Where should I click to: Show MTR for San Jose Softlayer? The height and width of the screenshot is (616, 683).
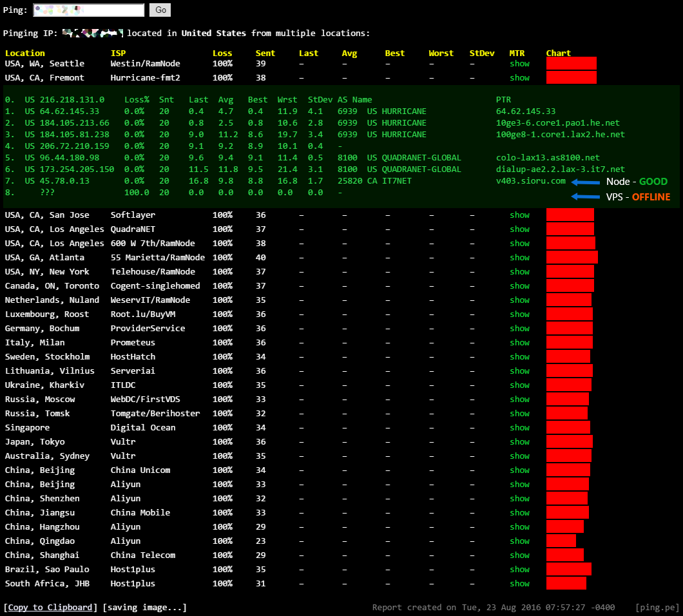[x=519, y=215]
